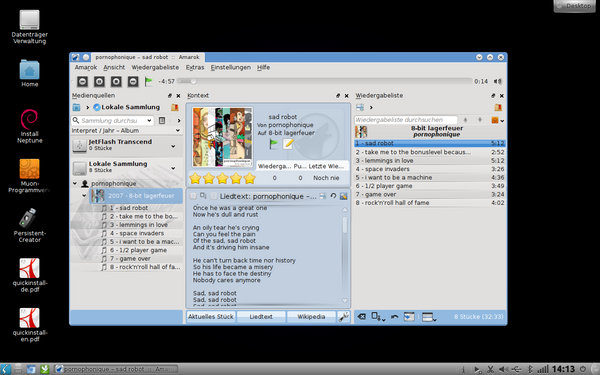600x375 pixels.
Task: Click the lyrics settings icon in Liedtext header
Action: pyautogui.click(x=343, y=196)
